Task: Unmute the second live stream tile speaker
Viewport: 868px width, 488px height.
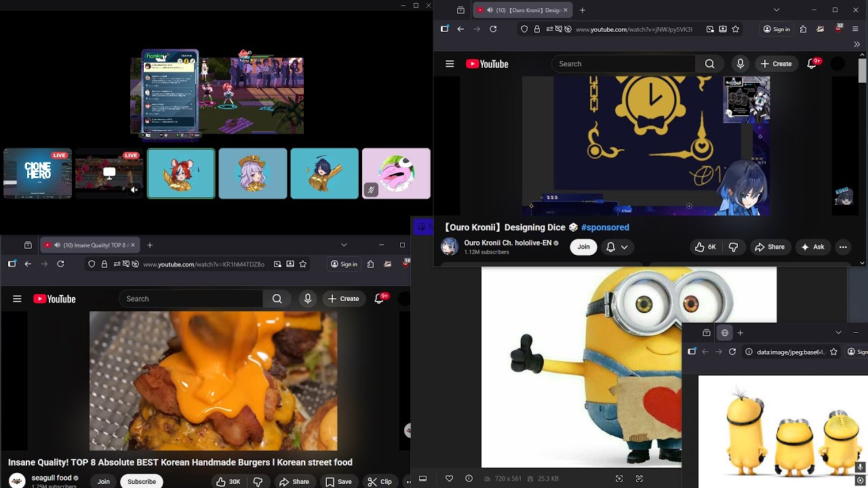Action: click(x=134, y=190)
